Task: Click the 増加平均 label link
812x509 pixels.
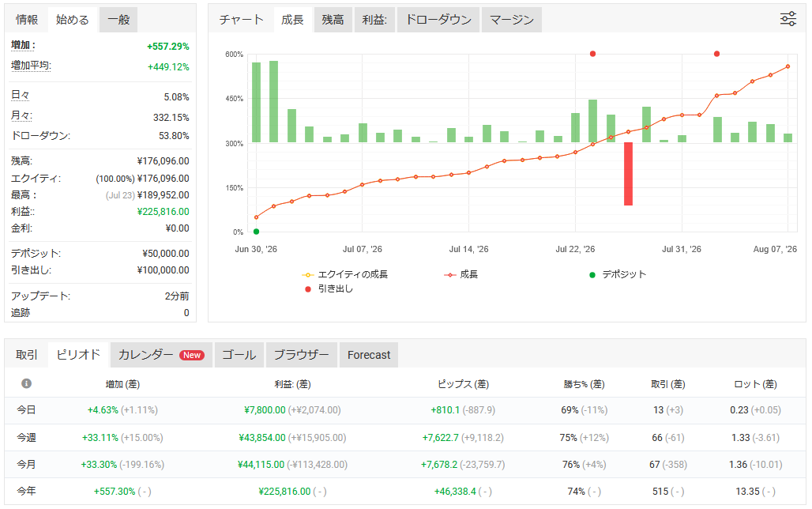Action: 31,66
